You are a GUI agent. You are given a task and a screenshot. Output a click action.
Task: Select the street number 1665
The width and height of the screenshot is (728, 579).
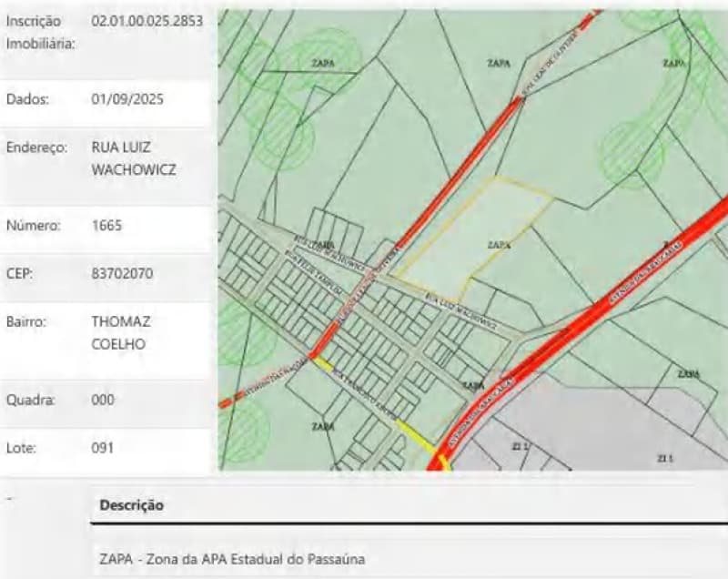(106, 225)
